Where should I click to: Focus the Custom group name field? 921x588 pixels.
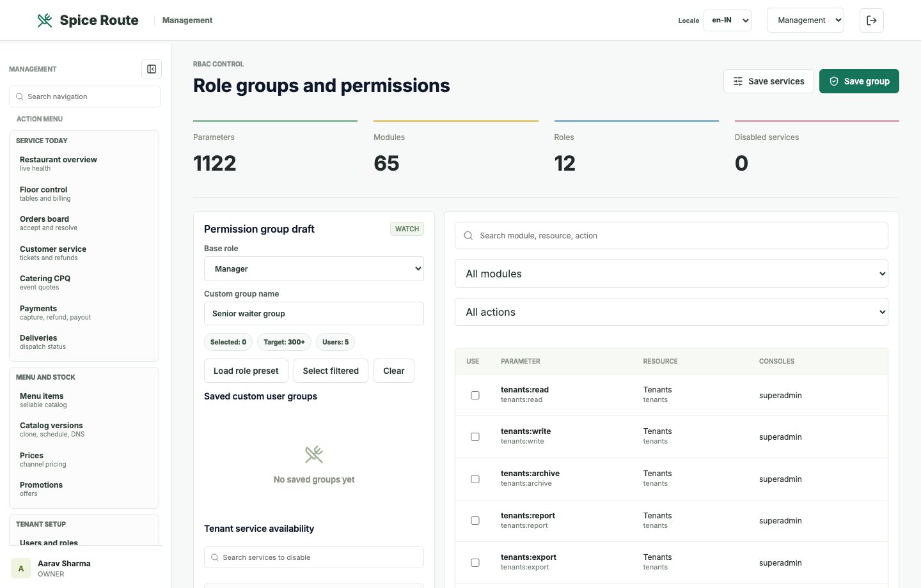coord(314,314)
